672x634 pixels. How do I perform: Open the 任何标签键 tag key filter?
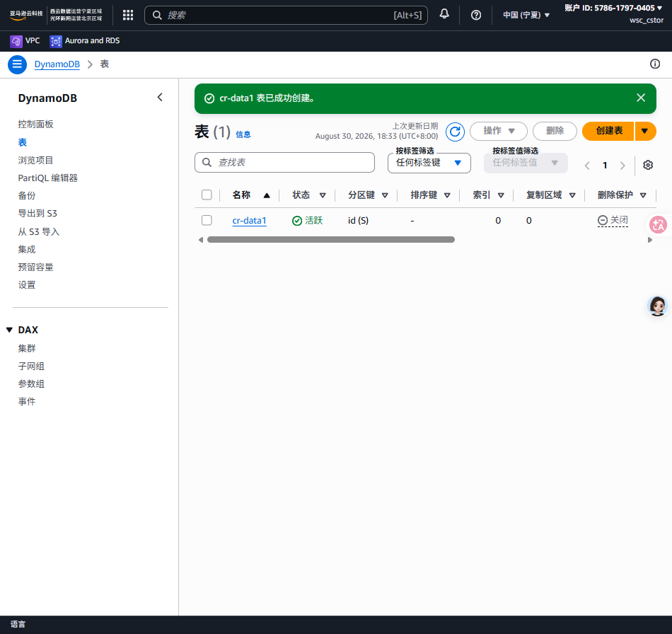[429, 163]
